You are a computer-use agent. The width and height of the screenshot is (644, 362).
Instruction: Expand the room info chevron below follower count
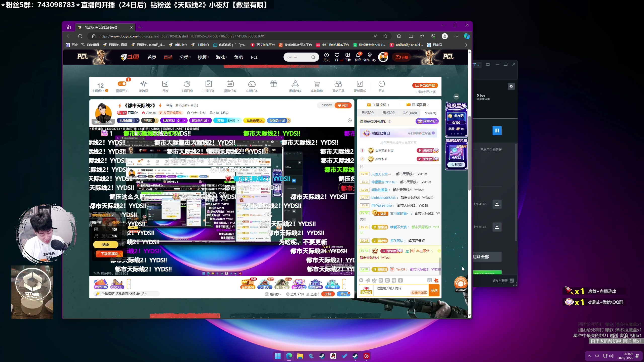click(350, 120)
